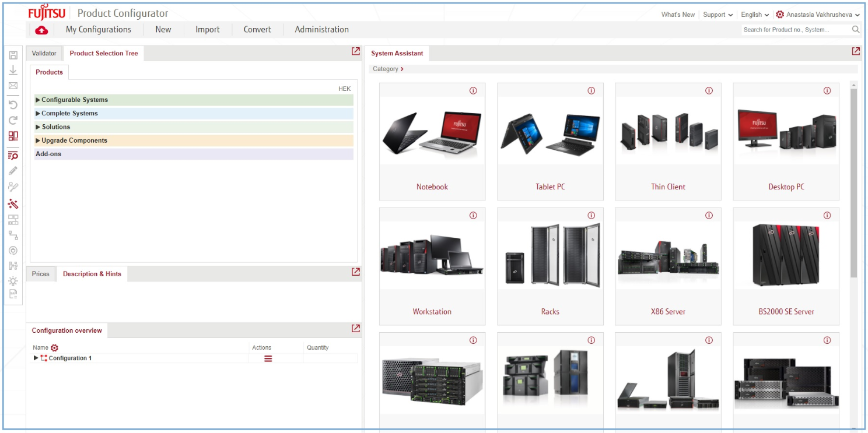Open info icon on Thin Client card
This screenshot has height=433, width=868.
(709, 90)
